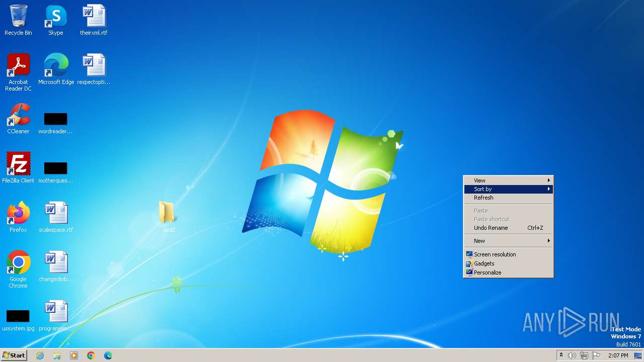Click the Show desktop button
The width and height of the screenshot is (644, 362).
click(638, 355)
